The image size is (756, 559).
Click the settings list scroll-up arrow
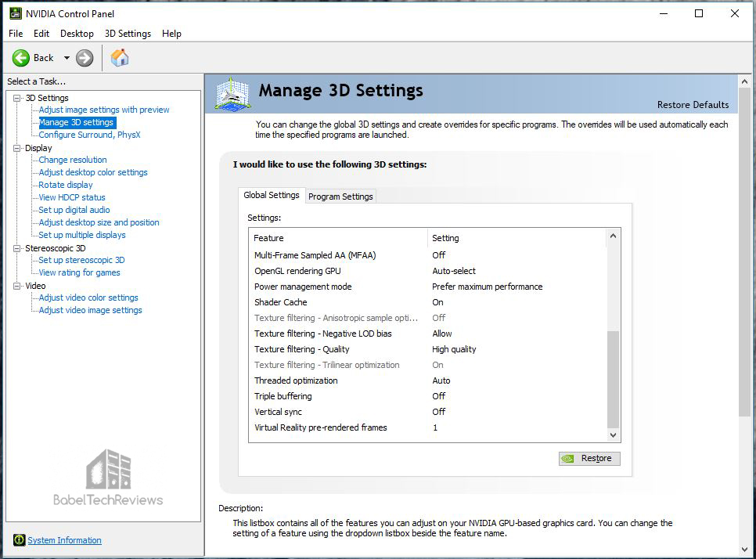click(x=614, y=236)
